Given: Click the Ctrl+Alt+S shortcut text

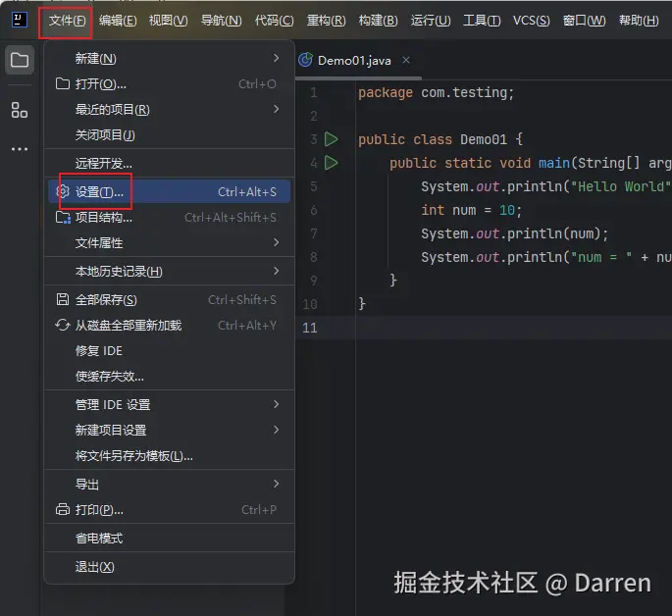Looking at the screenshot, I should pyautogui.click(x=247, y=192).
